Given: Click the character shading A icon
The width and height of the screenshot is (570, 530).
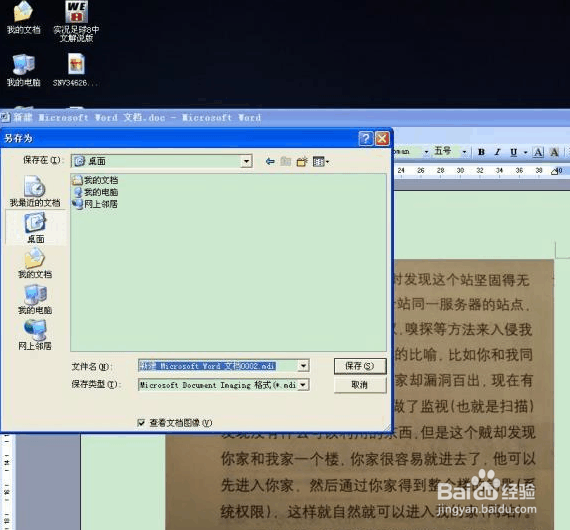Looking at the screenshot, I should pos(554,152).
